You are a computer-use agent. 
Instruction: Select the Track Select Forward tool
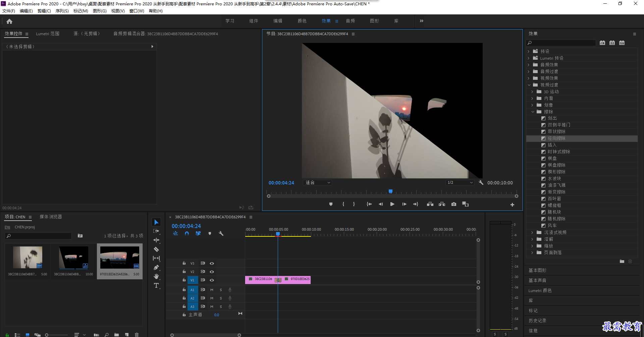[x=156, y=231]
